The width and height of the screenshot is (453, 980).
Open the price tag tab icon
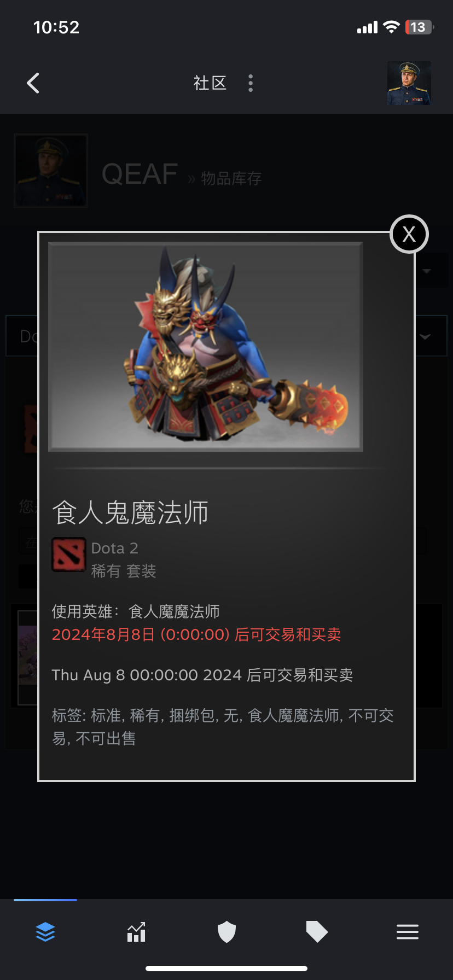pyautogui.click(x=317, y=932)
